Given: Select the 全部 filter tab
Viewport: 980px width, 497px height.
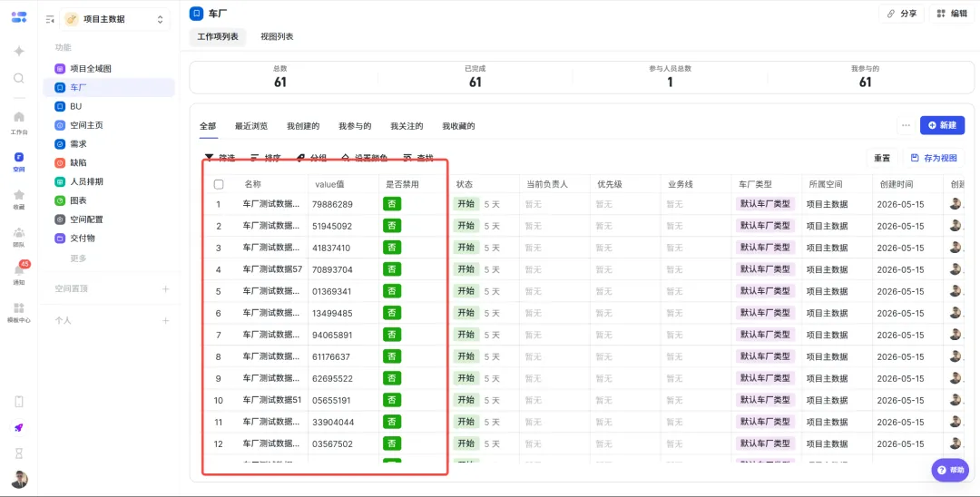Looking at the screenshot, I should [x=208, y=126].
